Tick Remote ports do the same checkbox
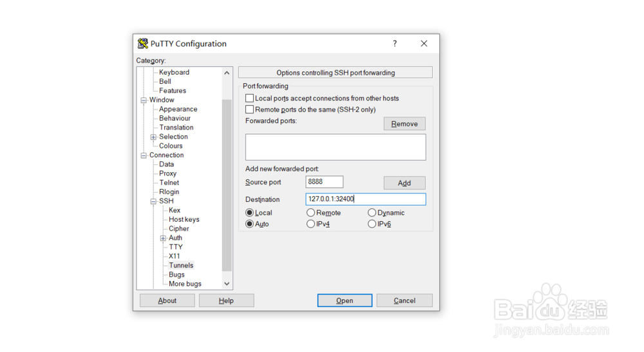The width and height of the screenshot is (644, 352). (249, 110)
